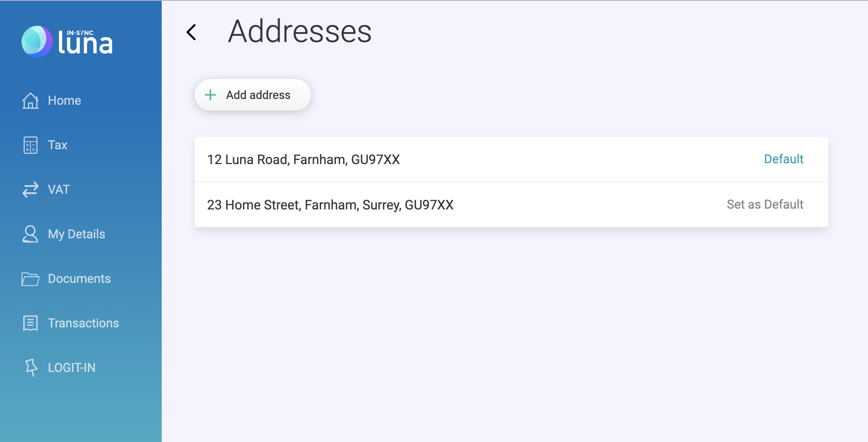
Task: Click the Documents folder icon
Action: tap(30, 279)
